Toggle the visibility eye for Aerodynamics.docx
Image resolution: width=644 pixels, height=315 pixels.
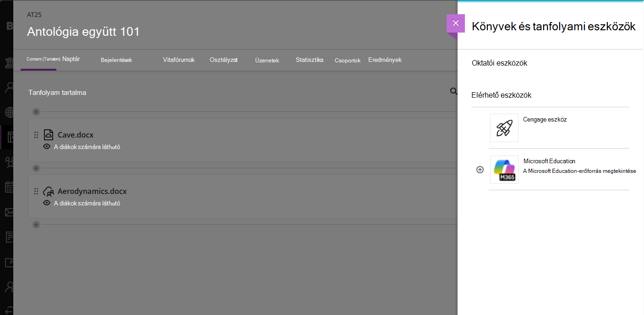(46, 203)
